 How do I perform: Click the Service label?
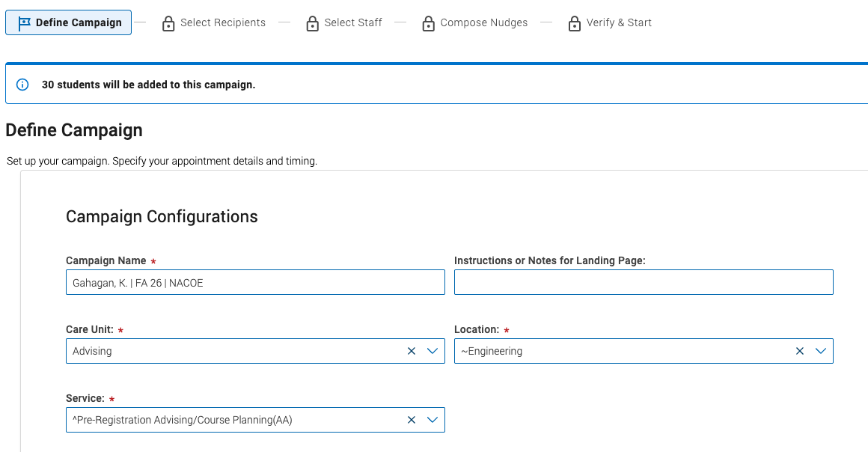(85, 398)
